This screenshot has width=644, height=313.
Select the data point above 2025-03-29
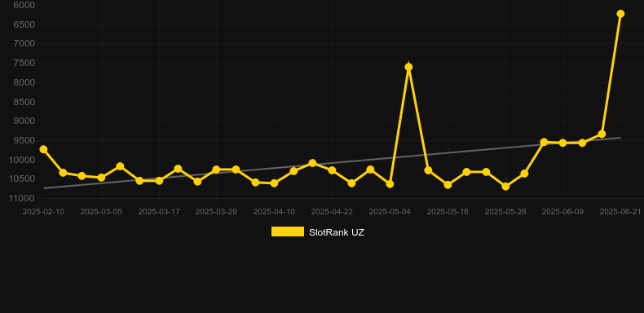(x=217, y=170)
